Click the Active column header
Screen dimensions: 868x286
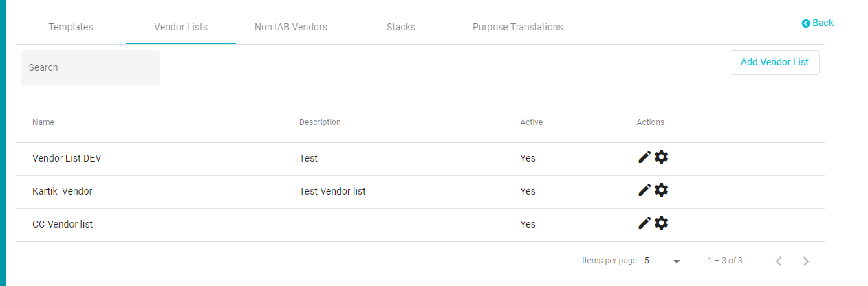pyautogui.click(x=532, y=122)
